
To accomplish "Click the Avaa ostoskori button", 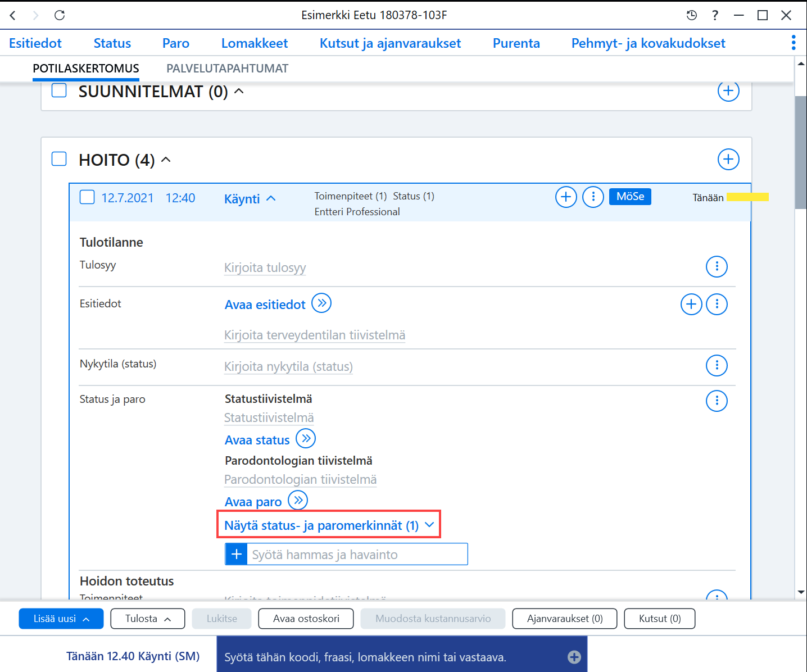I will [x=306, y=619].
